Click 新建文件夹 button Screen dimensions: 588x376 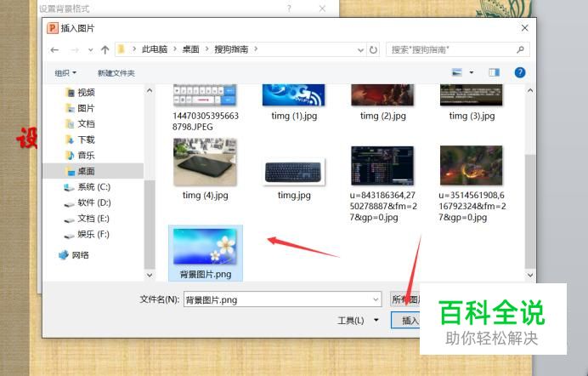tap(116, 73)
